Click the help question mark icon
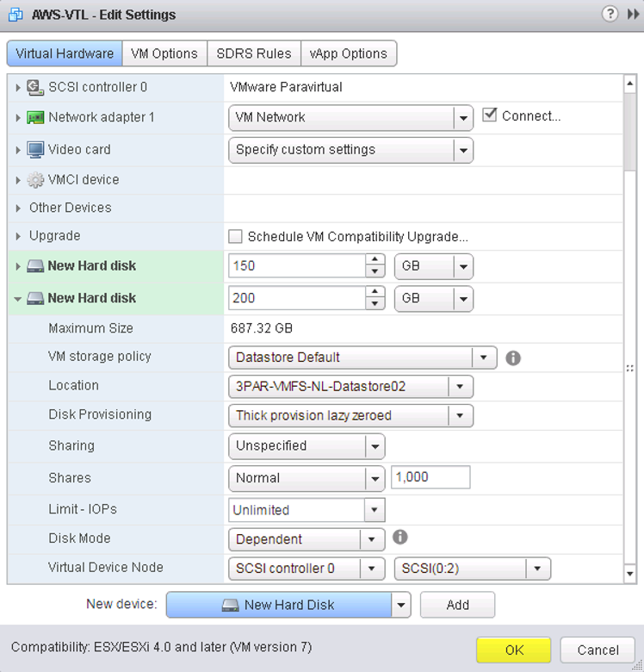Viewport: 644px width, 672px height. pyautogui.click(x=610, y=14)
